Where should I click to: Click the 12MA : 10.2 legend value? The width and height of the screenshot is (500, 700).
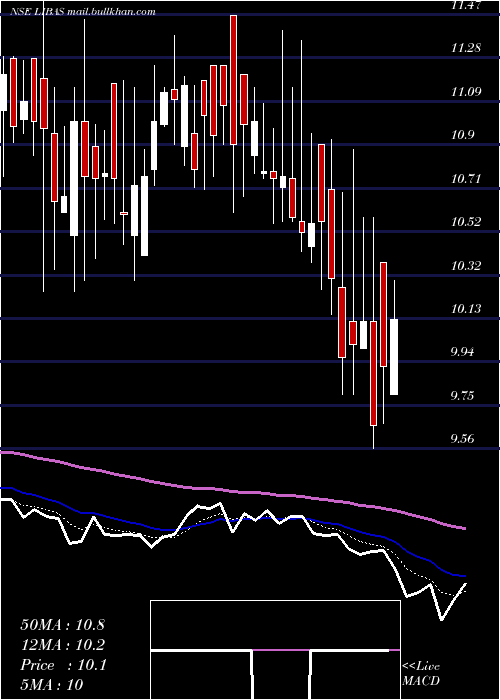click(x=62, y=645)
